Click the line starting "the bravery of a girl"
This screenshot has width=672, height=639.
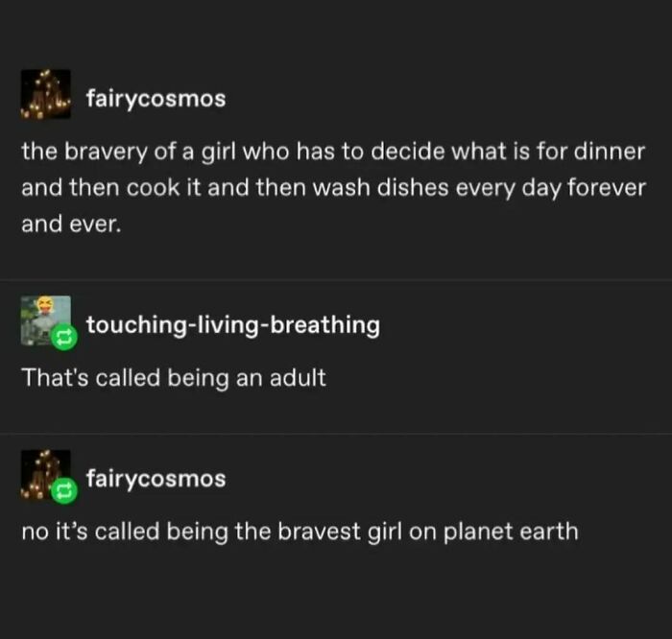[333, 152]
